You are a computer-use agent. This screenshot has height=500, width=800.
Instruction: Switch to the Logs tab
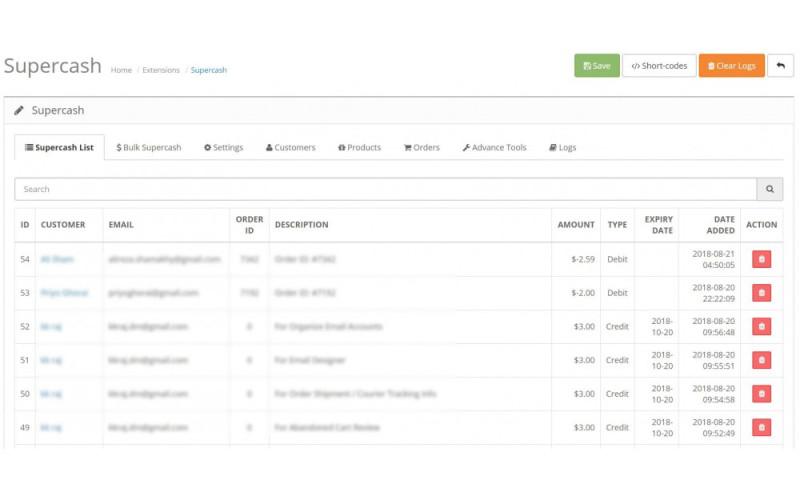(x=562, y=147)
